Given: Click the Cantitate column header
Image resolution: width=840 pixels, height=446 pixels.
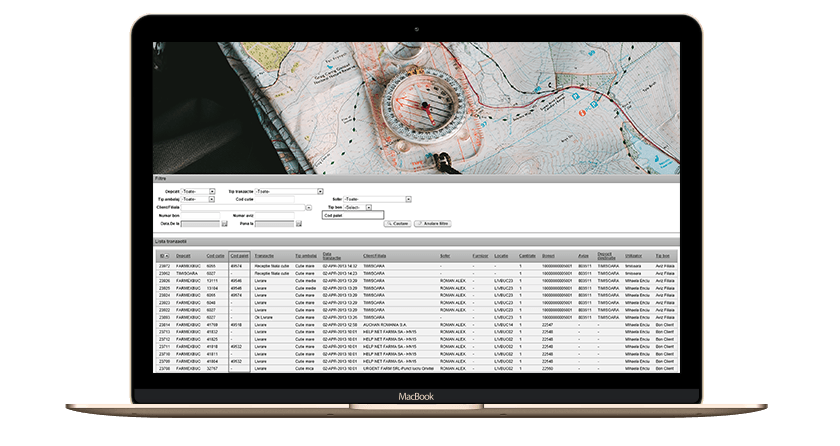Looking at the screenshot, I should (x=526, y=256).
